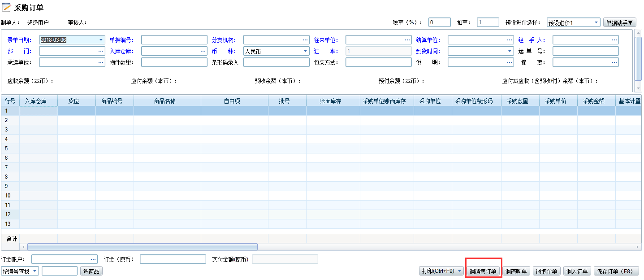Viewport: 644px width, 280px height.
Task: Open lookup for 订金账户 field
Action: pos(93,259)
